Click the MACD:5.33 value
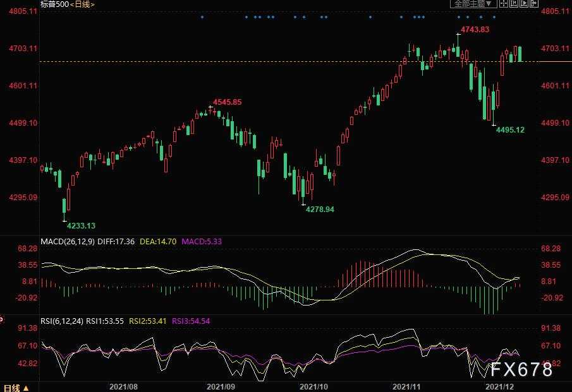 [202, 242]
